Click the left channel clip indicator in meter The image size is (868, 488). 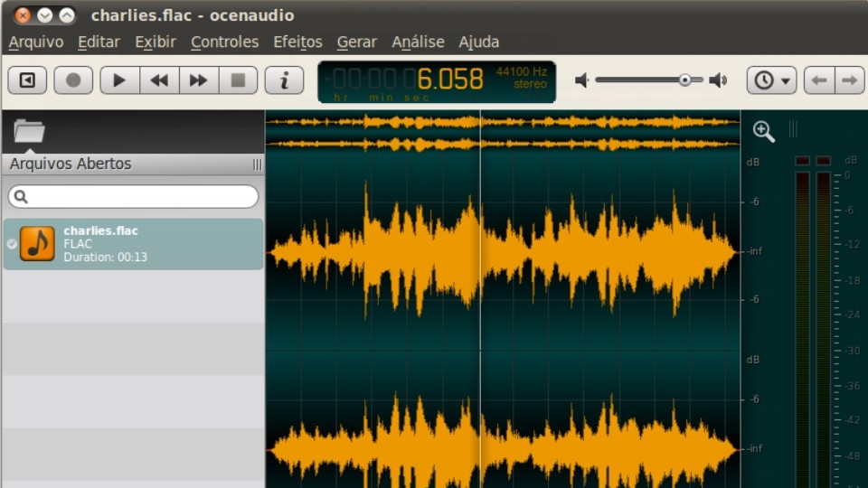coord(802,161)
